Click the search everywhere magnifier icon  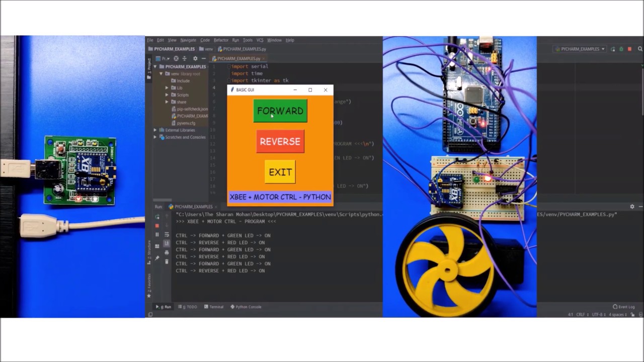(x=640, y=49)
